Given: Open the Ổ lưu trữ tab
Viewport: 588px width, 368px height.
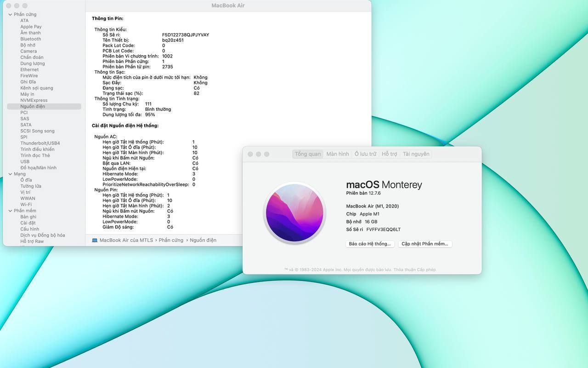Looking at the screenshot, I should (365, 154).
